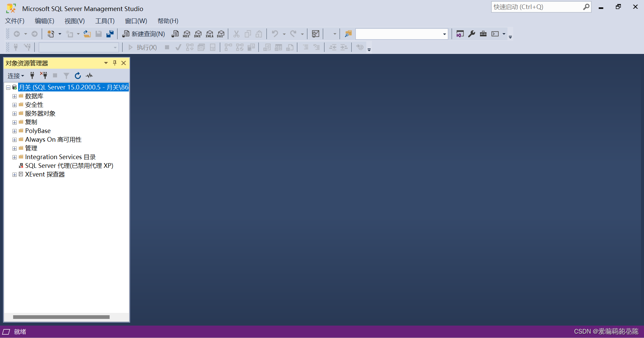
Task: Close the 对象资源管理器 panel
Action: click(x=123, y=63)
